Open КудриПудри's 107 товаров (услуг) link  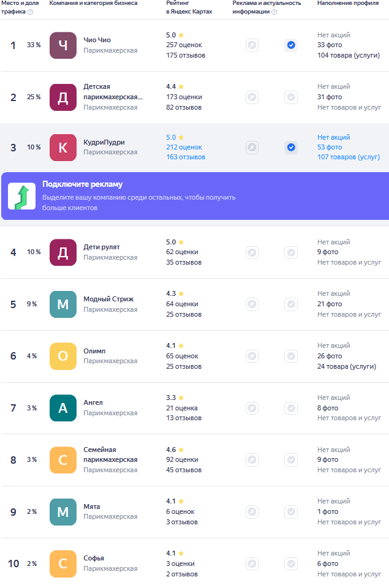pos(349,157)
